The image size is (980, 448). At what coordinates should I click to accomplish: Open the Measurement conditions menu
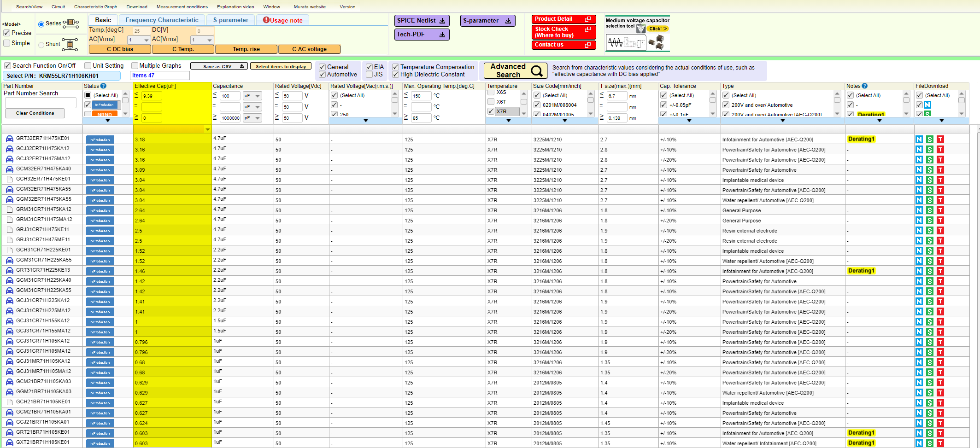tap(182, 7)
